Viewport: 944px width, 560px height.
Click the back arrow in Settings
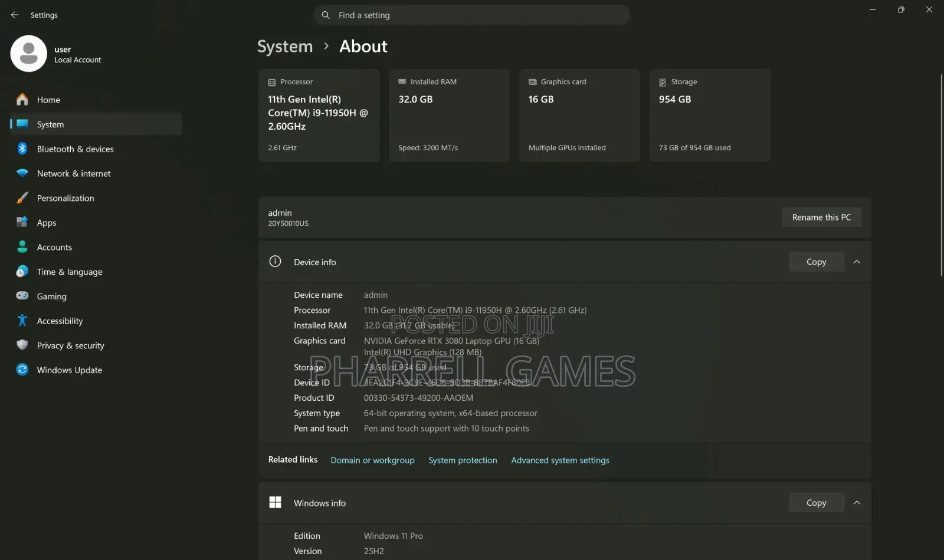[x=15, y=15]
